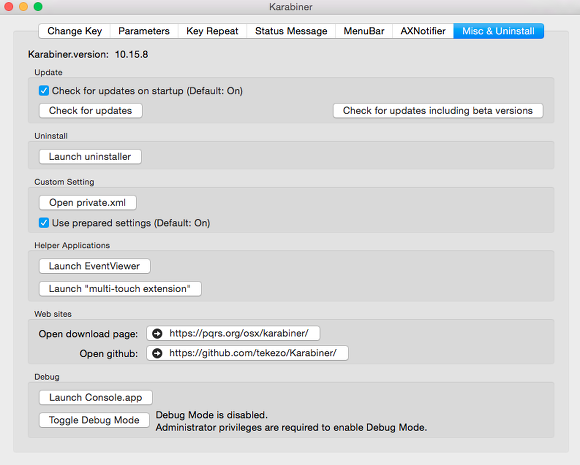Launch the multi-touch extension

(120, 289)
